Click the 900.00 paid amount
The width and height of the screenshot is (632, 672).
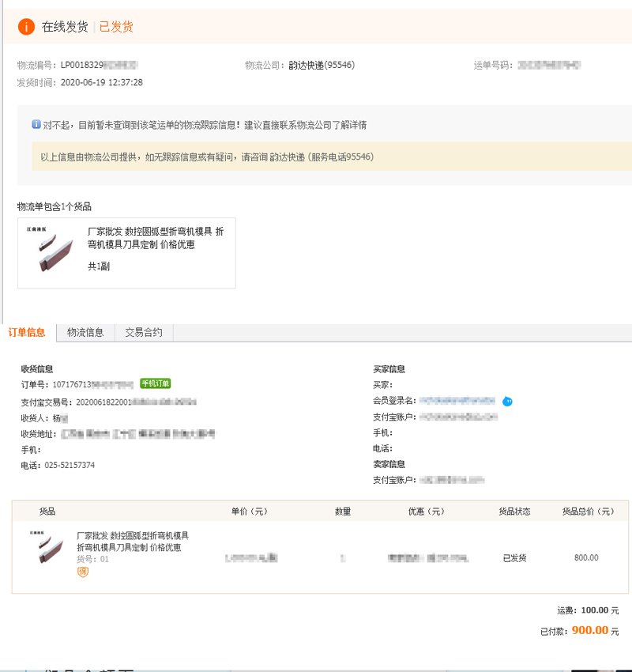(590, 630)
